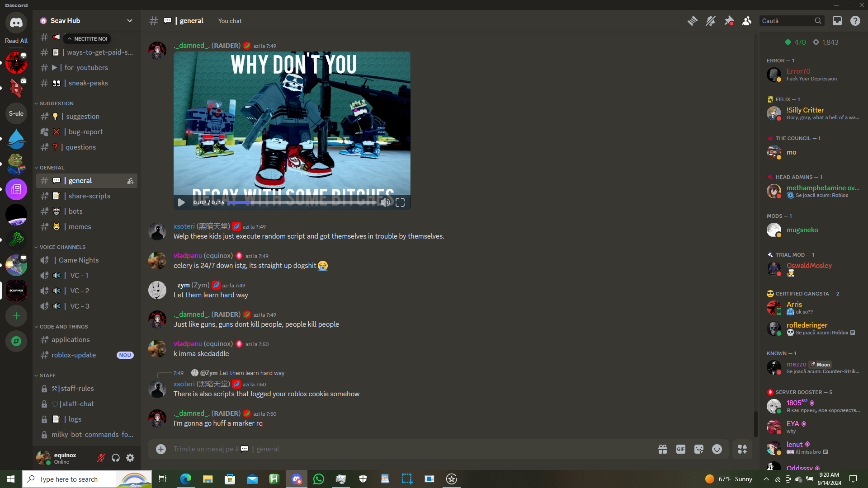Click the video progress bar
This screenshot has width=868, height=488.
(x=303, y=203)
